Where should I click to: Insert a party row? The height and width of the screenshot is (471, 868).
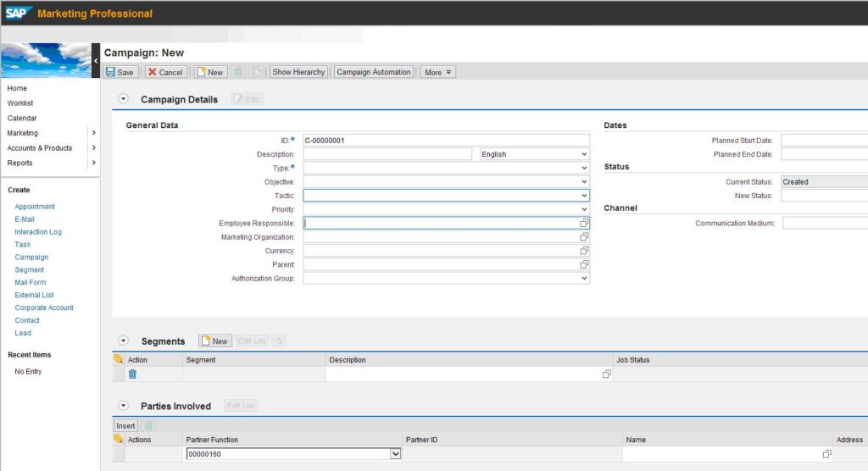(x=125, y=425)
